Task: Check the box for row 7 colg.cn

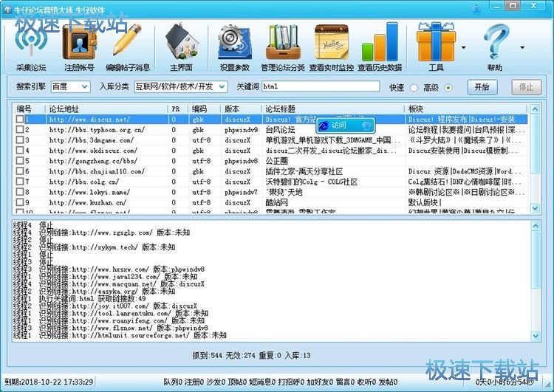Action: (20, 182)
